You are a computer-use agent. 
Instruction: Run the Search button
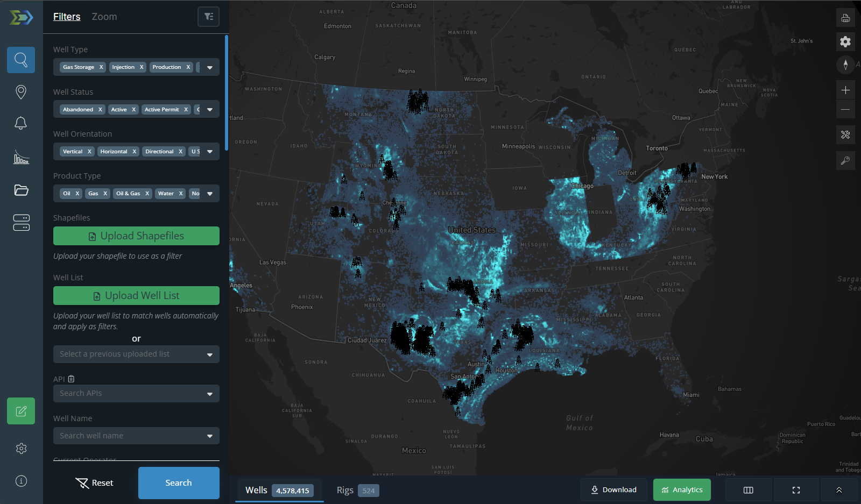179,483
